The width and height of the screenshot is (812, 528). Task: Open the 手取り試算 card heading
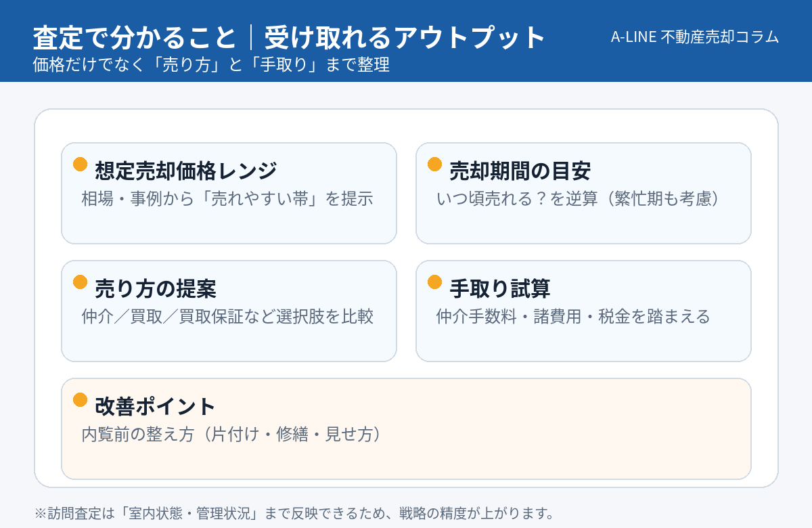pyautogui.click(x=500, y=289)
